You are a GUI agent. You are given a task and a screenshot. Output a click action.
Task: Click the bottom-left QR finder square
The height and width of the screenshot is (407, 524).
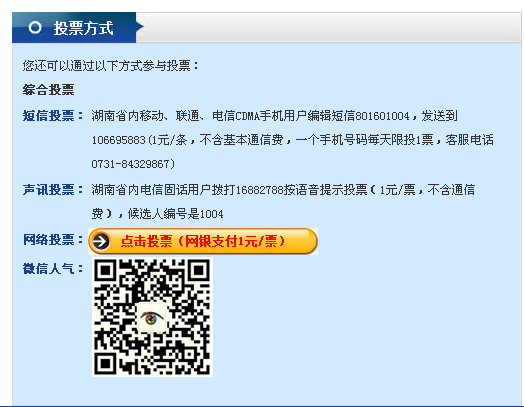pyautogui.click(x=105, y=364)
